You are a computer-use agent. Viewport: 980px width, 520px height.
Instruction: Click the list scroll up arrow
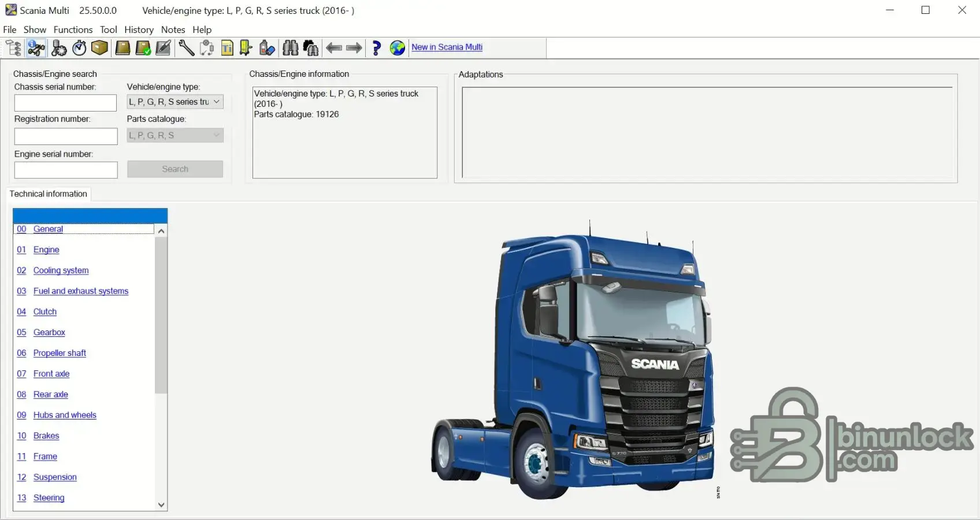(161, 231)
